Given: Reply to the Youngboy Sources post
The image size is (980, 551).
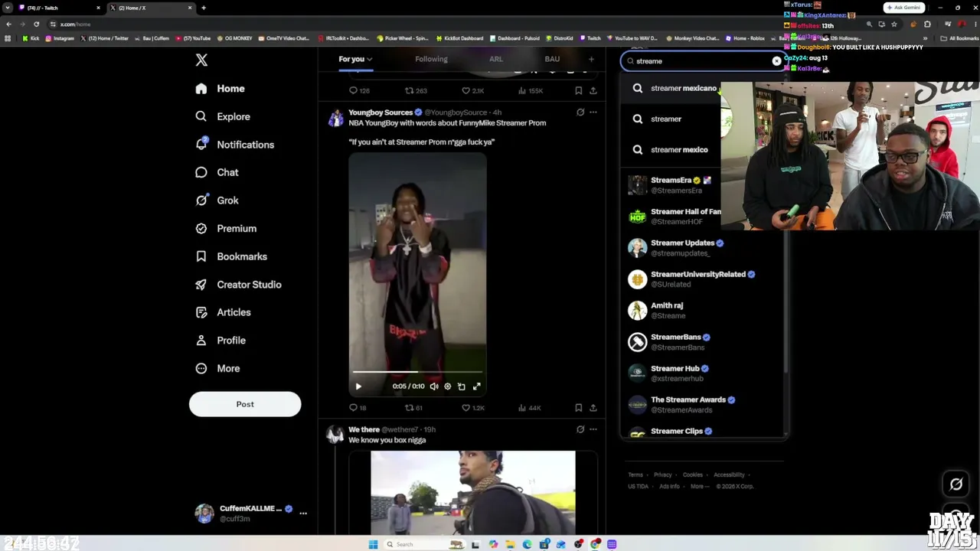Looking at the screenshot, I should (x=358, y=408).
